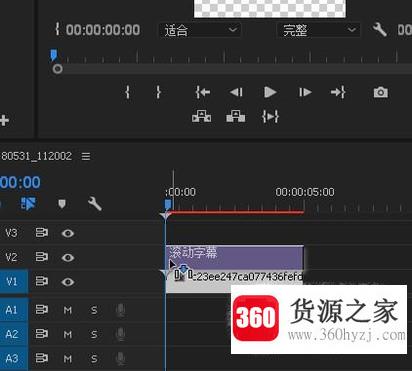Toggle V2 track output eye
This screenshot has height=371, width=412.
(x=68, y=257)
